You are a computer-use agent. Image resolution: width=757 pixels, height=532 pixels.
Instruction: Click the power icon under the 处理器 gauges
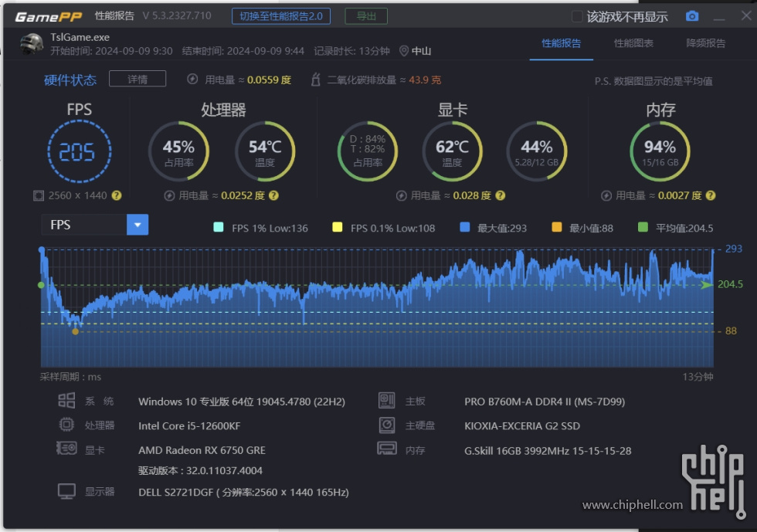(x=169, y=195)
